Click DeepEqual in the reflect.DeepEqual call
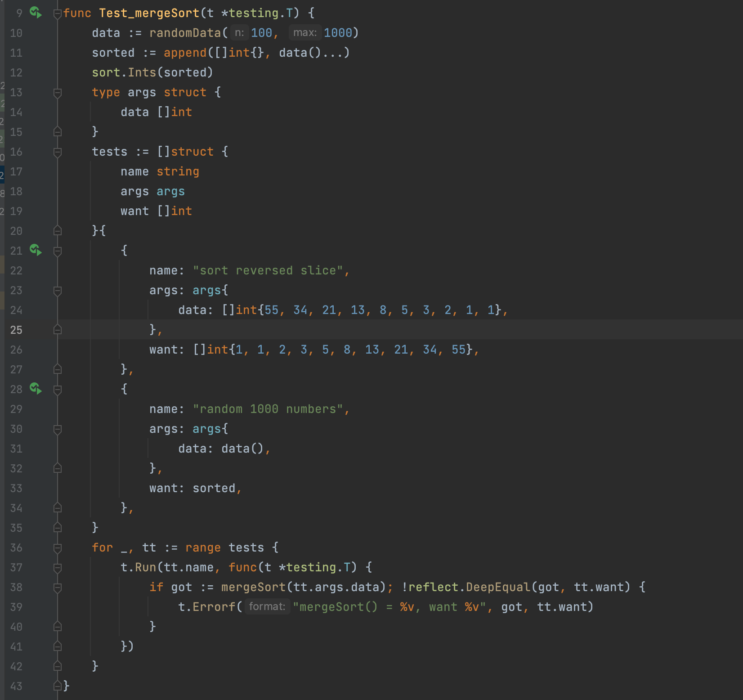 click(x=498, y=587)
